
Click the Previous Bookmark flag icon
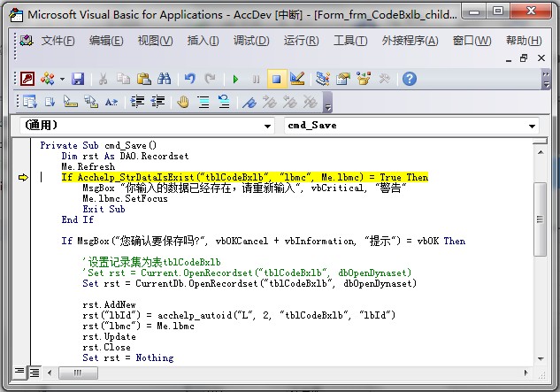coord(290,102)
